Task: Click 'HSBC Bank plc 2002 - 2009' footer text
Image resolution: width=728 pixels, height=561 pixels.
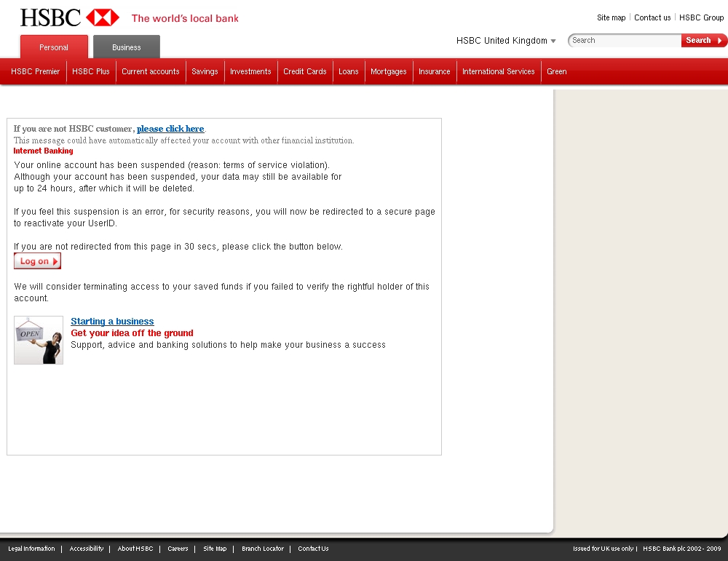Action: click(x=682, y=549)
